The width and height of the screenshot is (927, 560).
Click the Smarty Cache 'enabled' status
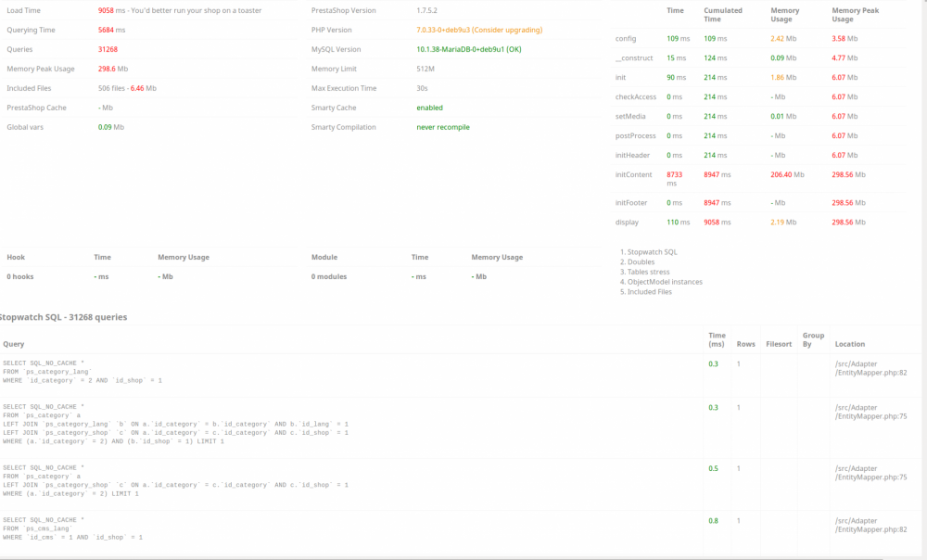point(428,108)
